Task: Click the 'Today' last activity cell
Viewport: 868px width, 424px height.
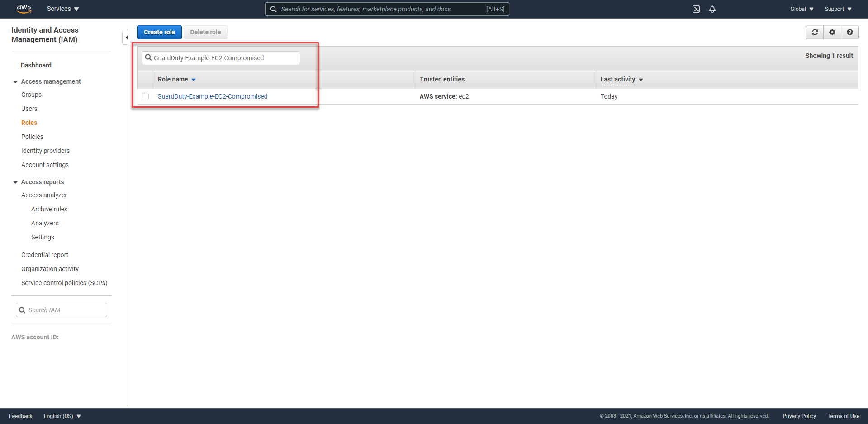Action: pos(609,96)
